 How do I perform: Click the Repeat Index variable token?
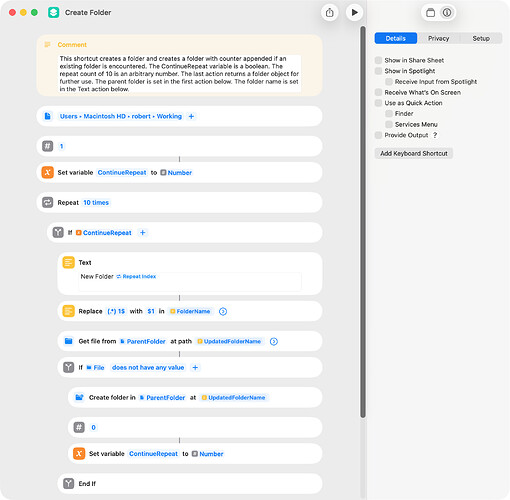tap(136, 276)
